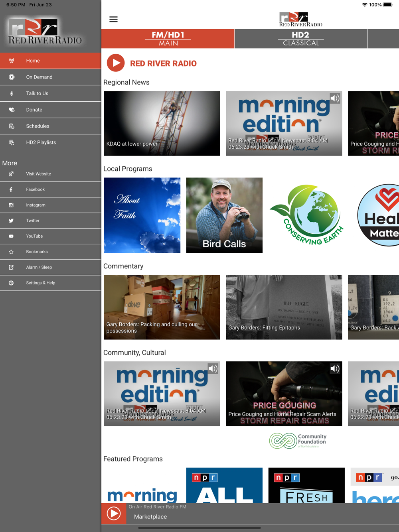Viewport: 399px width, 532px height.
Task: Click the Alarm / Sleep clock icon
Action: pos(11,267)
